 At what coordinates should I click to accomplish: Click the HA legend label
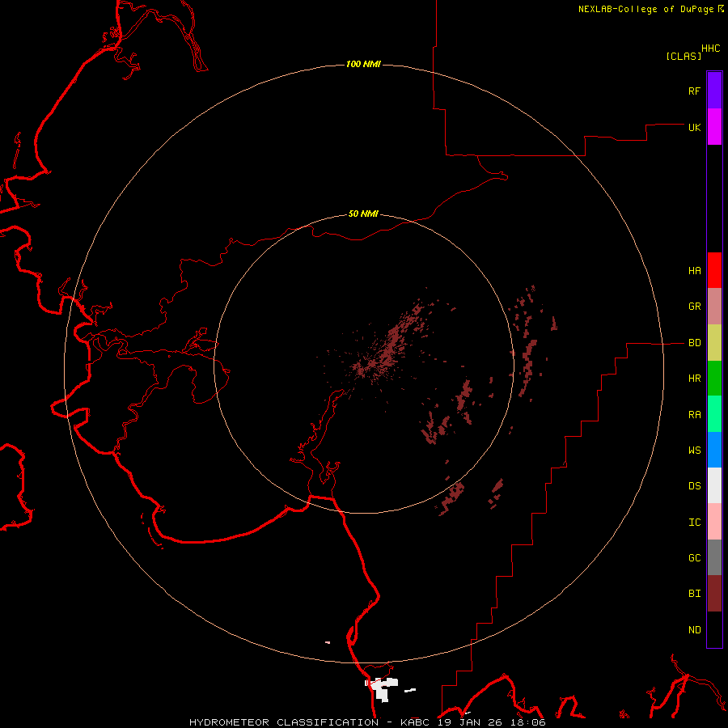point(695,271)
